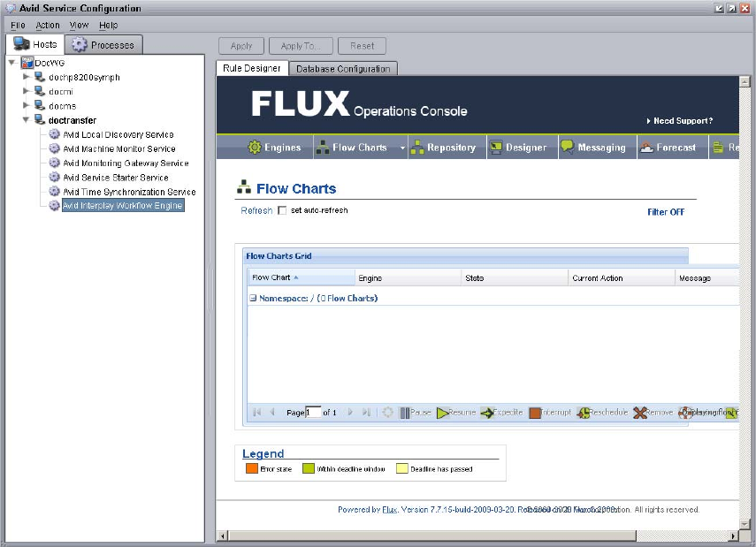Select Avid Machine Monitor Service
Viewport: 756px width, 547px height.
[119, 149]
